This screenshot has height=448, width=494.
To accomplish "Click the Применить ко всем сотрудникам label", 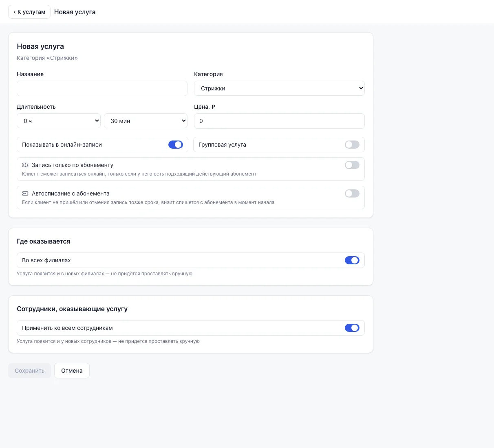I will pos(67,328).
